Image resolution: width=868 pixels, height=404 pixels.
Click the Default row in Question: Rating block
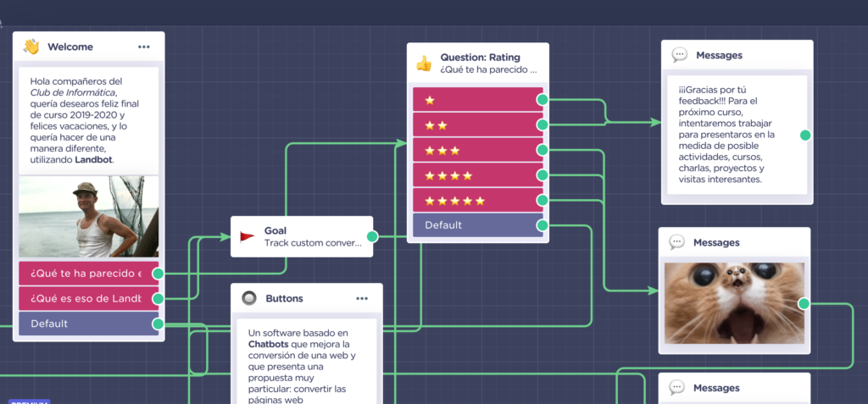tap(476, 225)
